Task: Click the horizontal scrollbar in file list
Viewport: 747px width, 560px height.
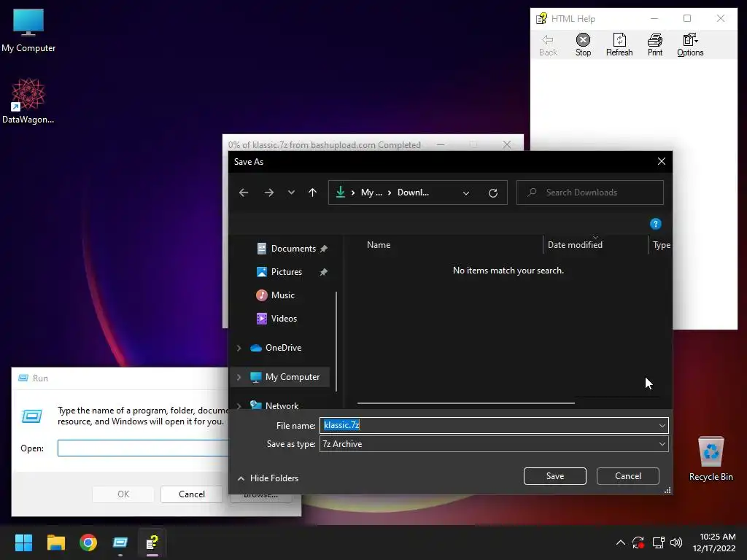Action: pos(466,403)
